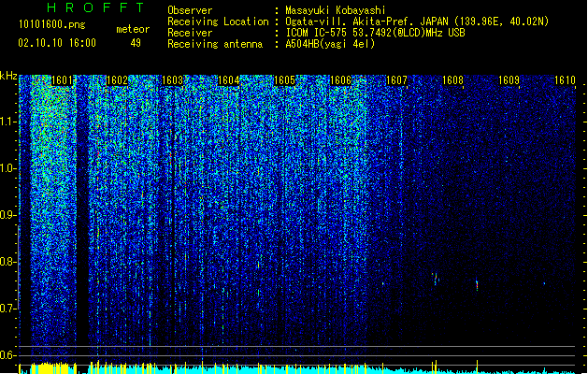Click the meteor count 49
The width and height of the screenshot is (588, 374).
[x=136, y=43]
